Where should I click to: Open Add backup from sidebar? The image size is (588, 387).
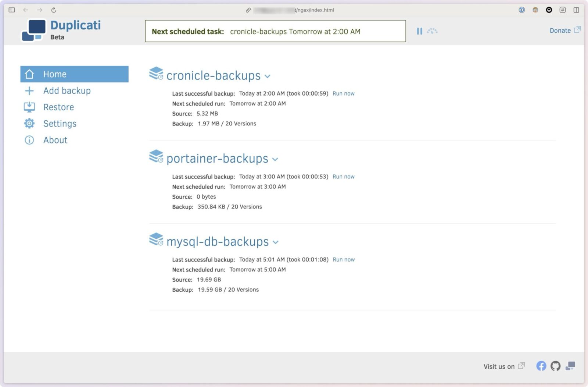click(x=67, y=90)
